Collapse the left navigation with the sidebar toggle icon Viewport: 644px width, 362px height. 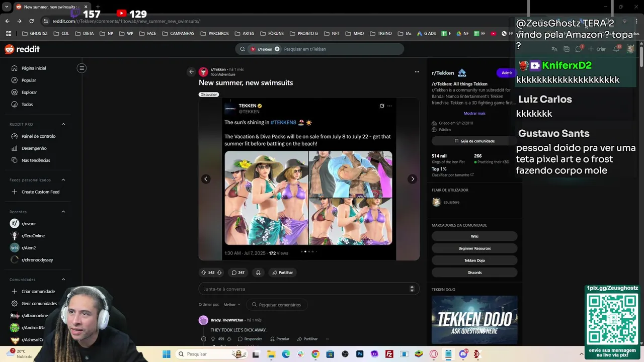[x=82, y=68]
